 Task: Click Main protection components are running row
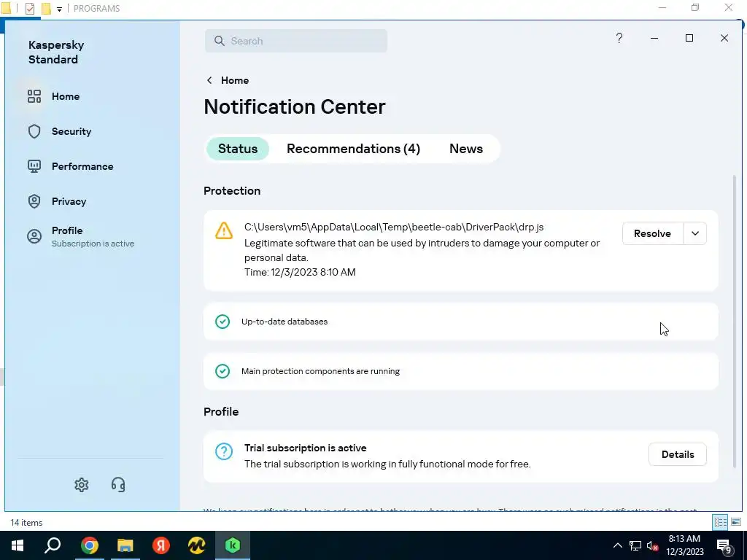click(461, 371)
